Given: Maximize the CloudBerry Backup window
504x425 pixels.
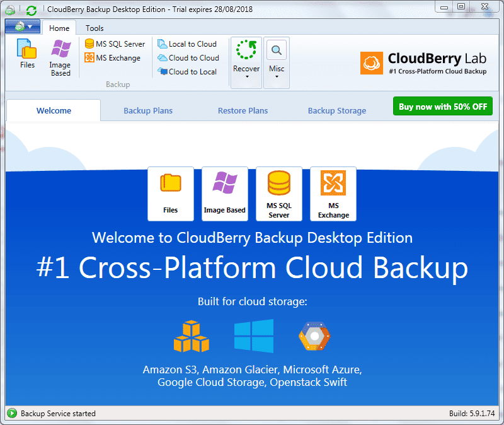Looking at the screenshot, I should [x=461, y=7].
